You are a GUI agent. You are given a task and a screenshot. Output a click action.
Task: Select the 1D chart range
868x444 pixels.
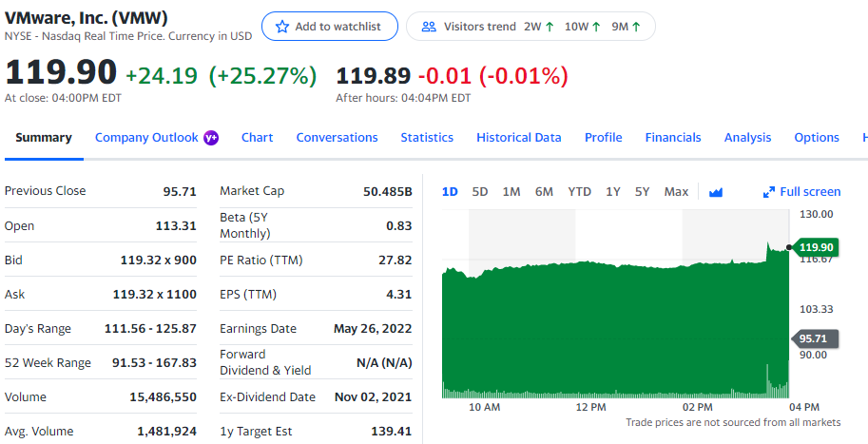(450, 192)
